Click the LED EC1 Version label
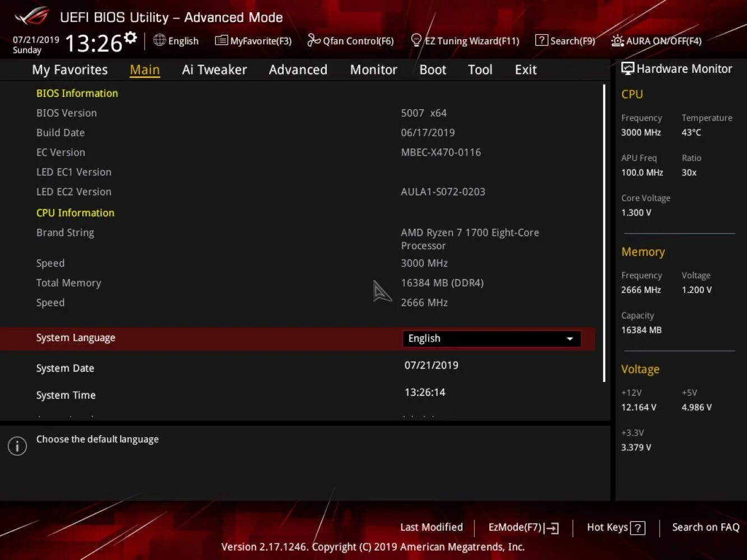 pyautogui.click(x=74, y=172)
